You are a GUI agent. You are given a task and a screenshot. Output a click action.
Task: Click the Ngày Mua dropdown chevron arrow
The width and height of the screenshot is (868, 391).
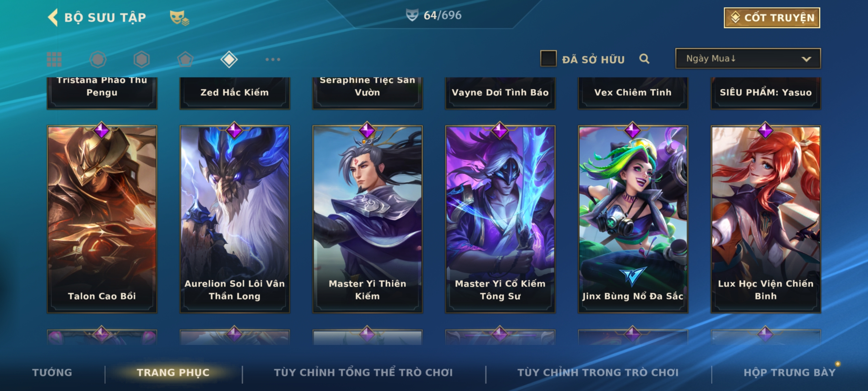807,59
